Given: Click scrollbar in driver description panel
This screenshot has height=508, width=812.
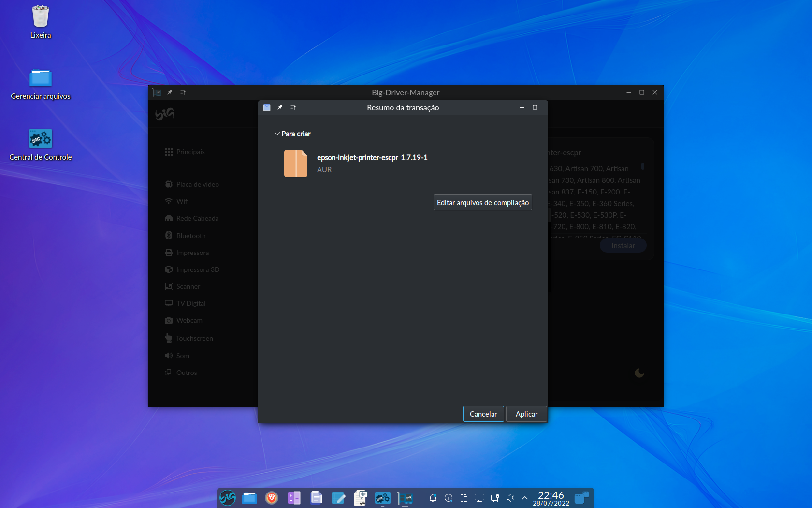Looking at the screenshot, I should click(643, 166).
